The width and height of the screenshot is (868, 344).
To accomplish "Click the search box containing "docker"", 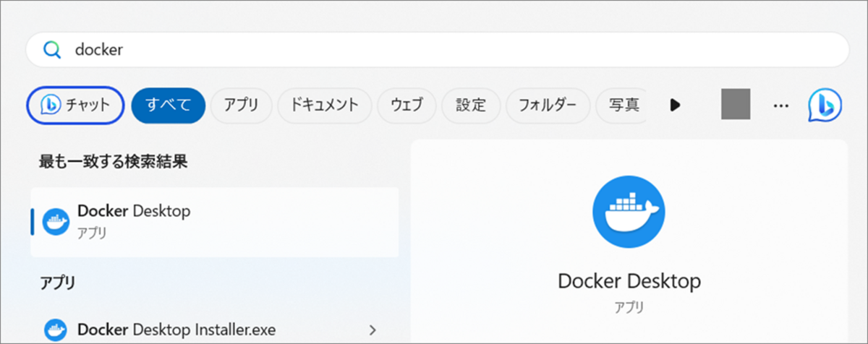I will tap(437, 50).
